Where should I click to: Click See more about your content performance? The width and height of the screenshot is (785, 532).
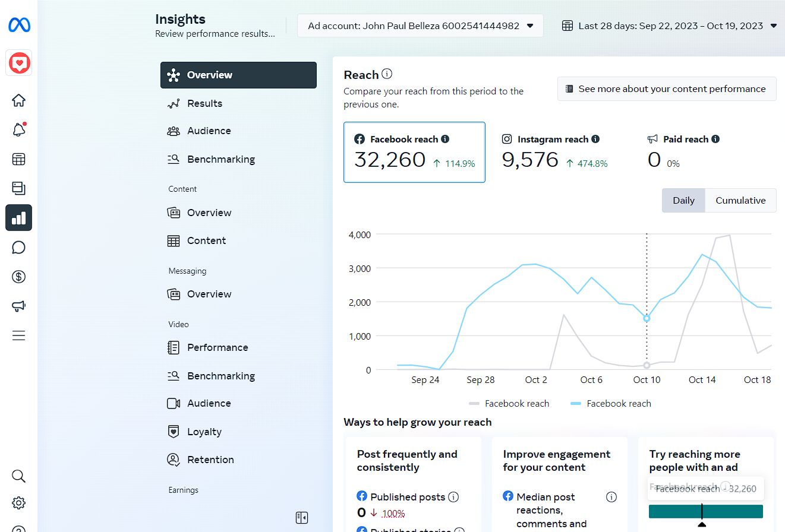666,89
